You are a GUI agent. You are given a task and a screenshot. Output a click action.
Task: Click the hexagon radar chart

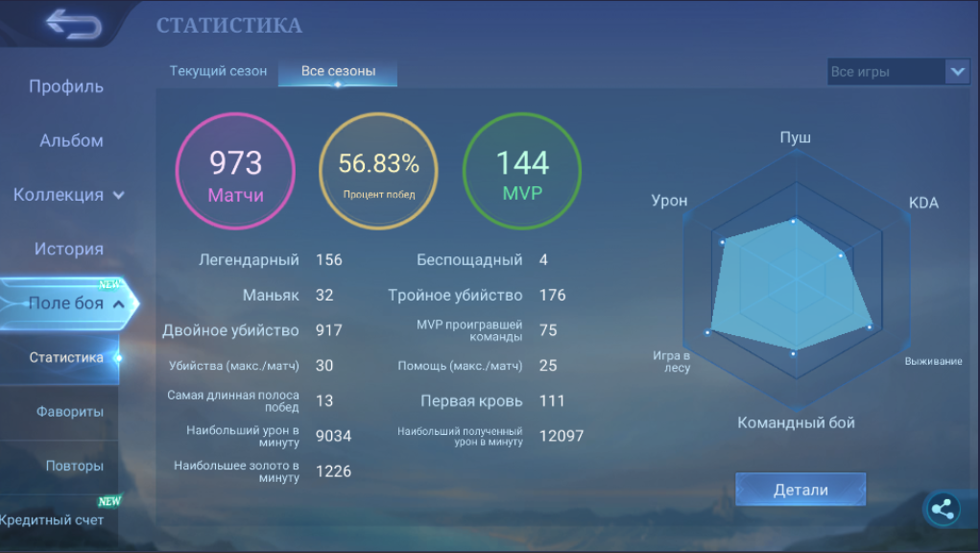(x=797, y=280)
